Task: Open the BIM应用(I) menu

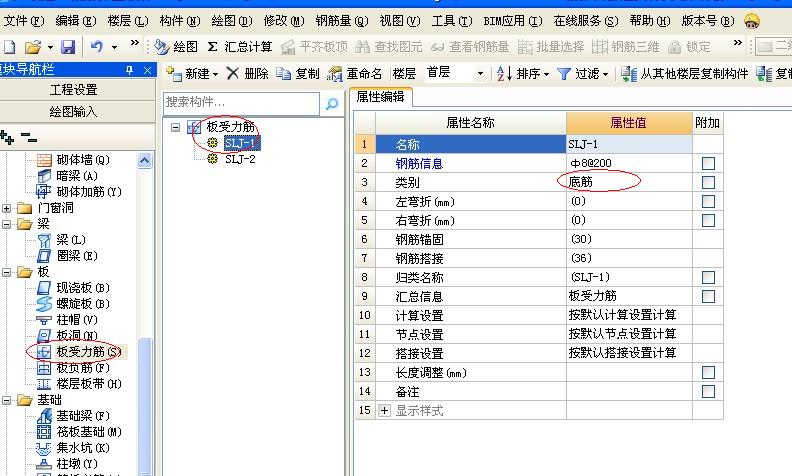Action: coord(512,21)
